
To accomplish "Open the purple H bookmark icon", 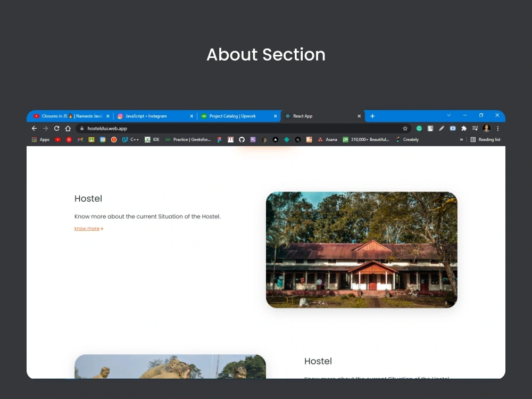I will 253,139.
